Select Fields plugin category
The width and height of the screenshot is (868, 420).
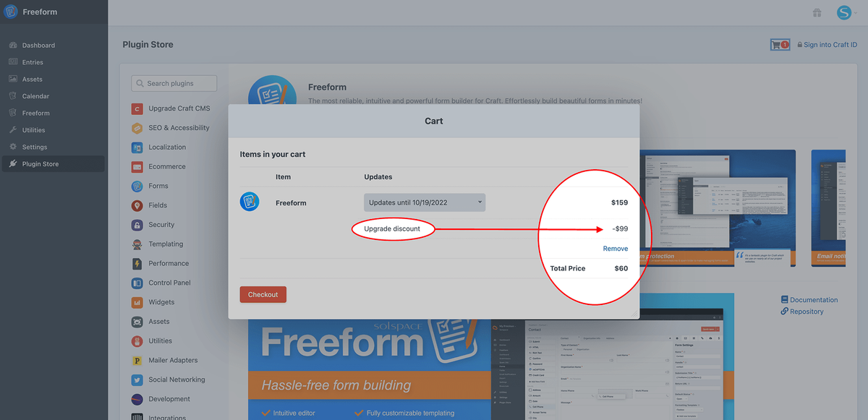coord(158,205)
